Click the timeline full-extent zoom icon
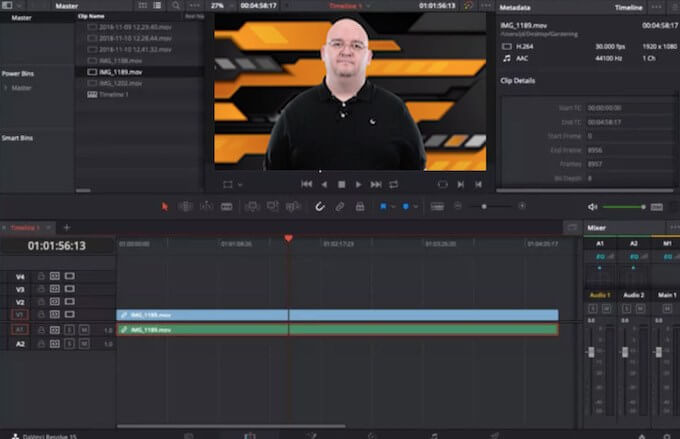This screenshot has width=680, height=439. (437, 207)
